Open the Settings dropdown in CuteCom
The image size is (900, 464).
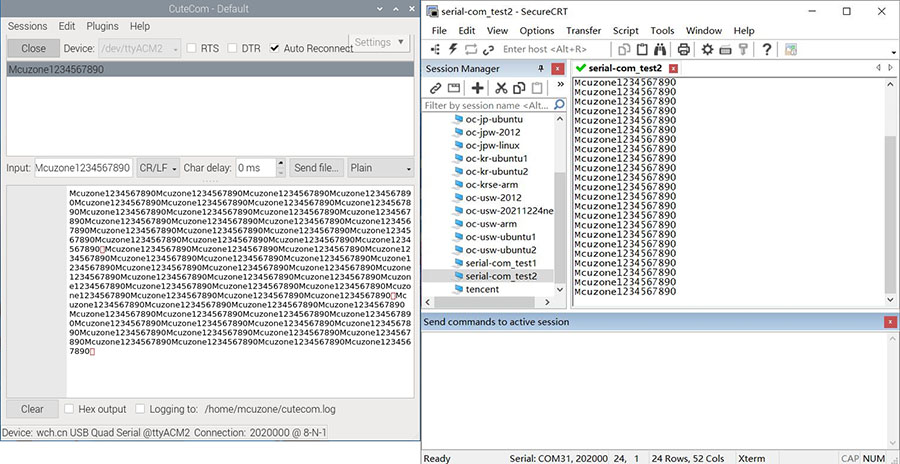coord(378,42)
